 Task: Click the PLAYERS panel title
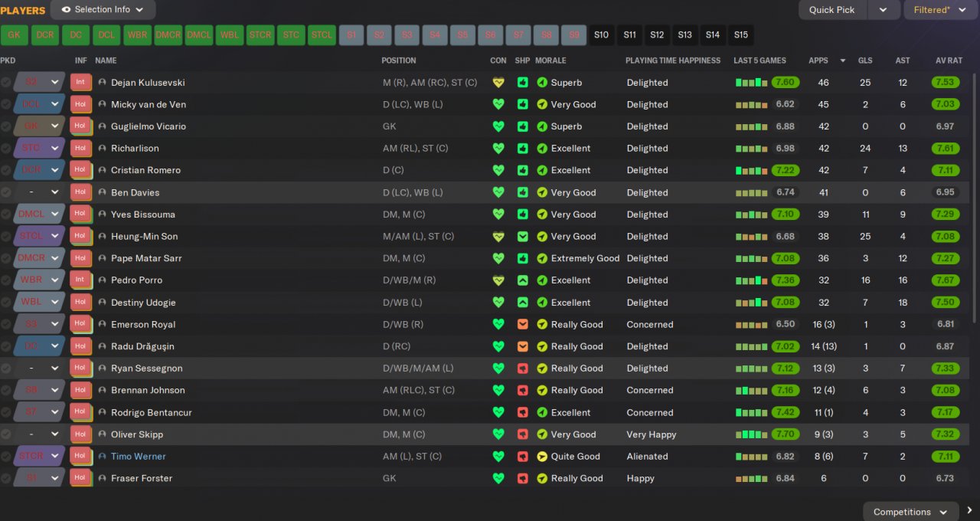point(23,11)
